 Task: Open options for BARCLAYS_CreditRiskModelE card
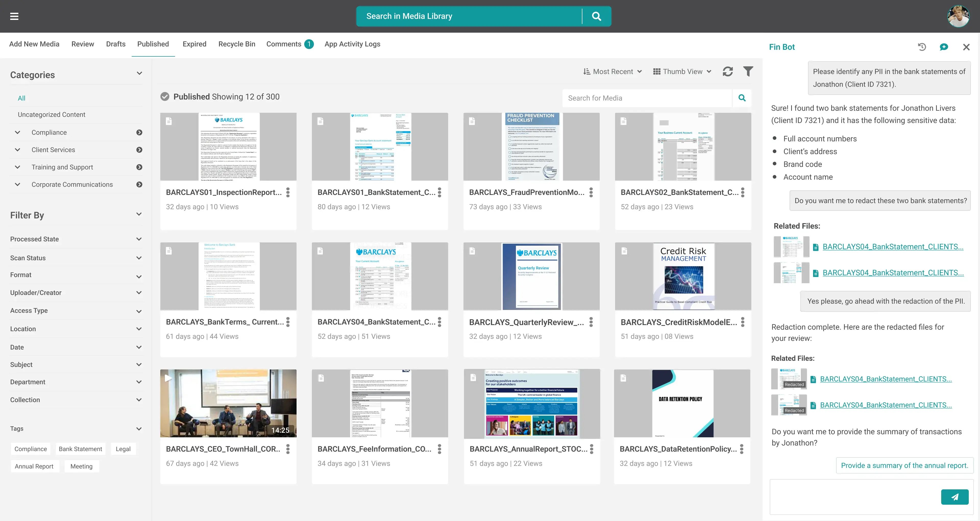pos(743,322)
